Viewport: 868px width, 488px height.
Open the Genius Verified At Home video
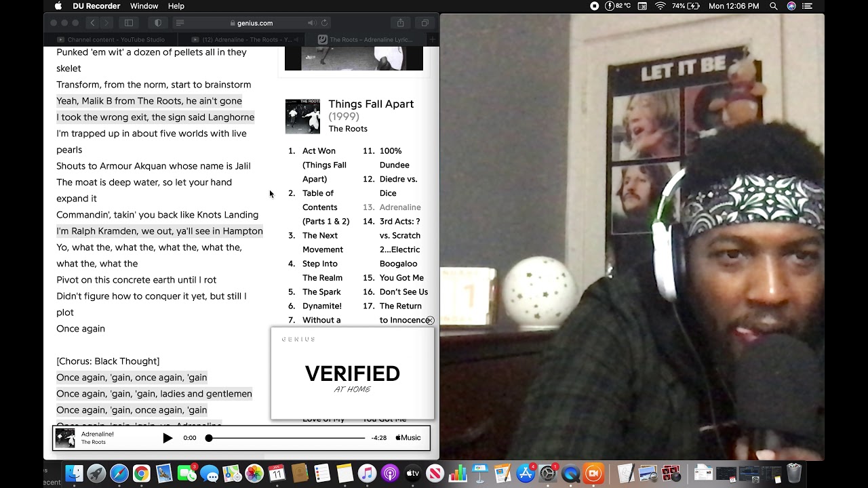(353, 373)
